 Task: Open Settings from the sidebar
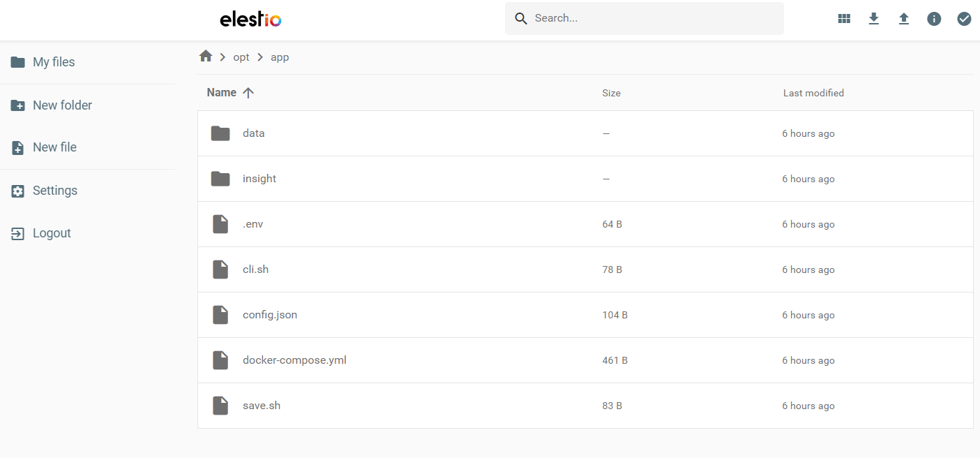[x=54, y=191]
